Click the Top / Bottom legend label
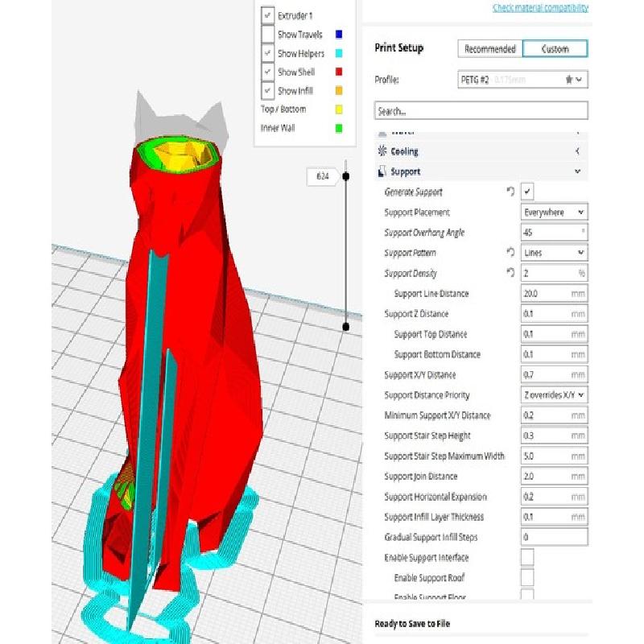This screenshot has height=644, width=644. 283,109
